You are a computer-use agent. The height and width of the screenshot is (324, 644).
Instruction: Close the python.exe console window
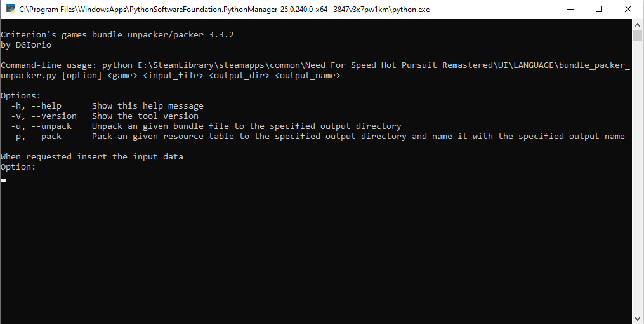coord(628,10)
